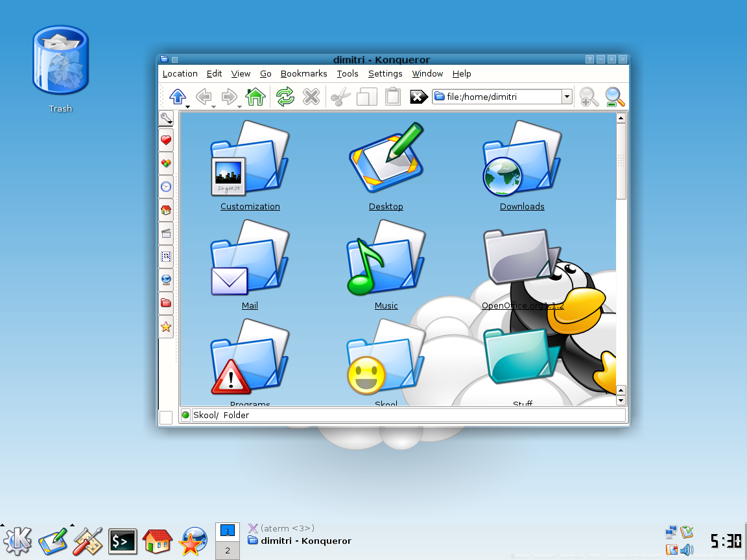Open the red heart sidebar tab
This screenshot has width=747, height=560.
pos(166,140)
